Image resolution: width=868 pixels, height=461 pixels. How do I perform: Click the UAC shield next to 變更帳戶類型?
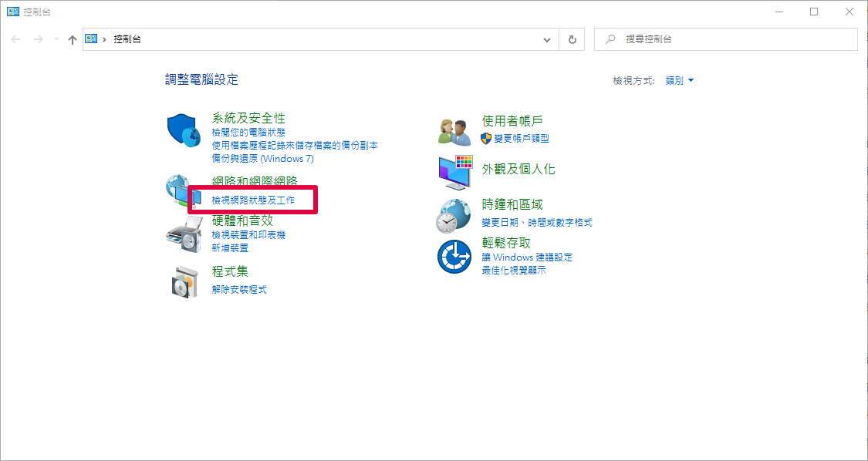point(486,138)
